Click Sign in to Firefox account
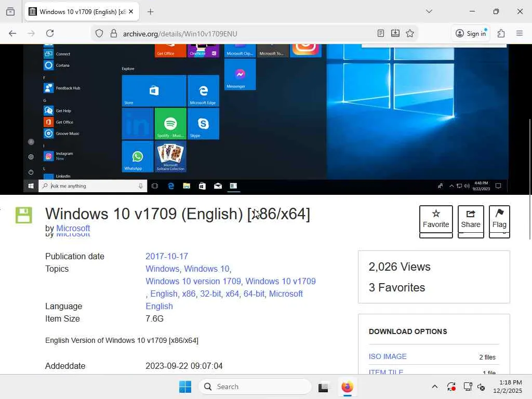The height and width of the screenshot is (399, 532). click(471, 33)
